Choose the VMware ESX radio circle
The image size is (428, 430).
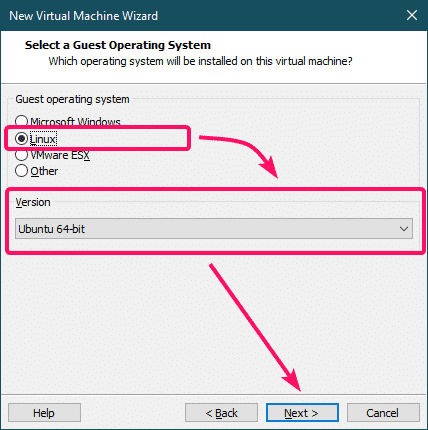tap(21, 155)
